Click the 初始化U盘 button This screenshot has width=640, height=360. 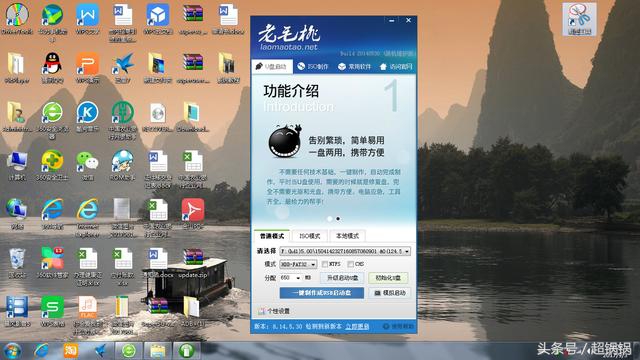(388, 278)
